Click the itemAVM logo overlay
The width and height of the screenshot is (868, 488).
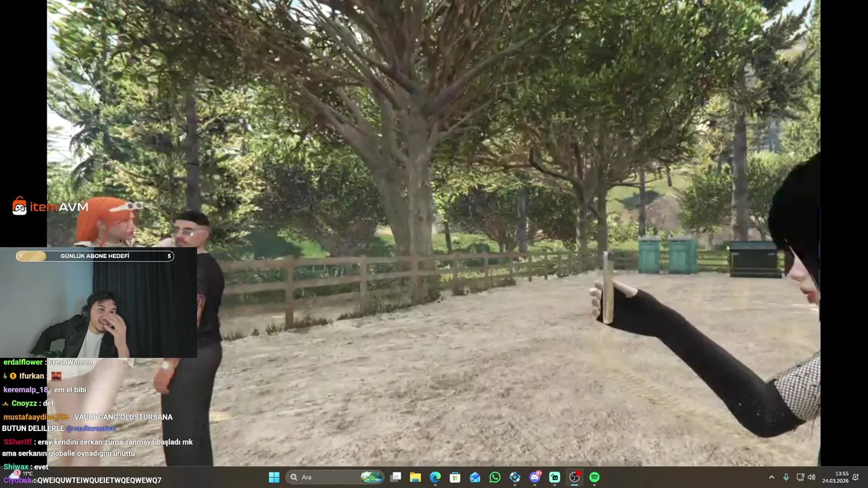[50, 207]
